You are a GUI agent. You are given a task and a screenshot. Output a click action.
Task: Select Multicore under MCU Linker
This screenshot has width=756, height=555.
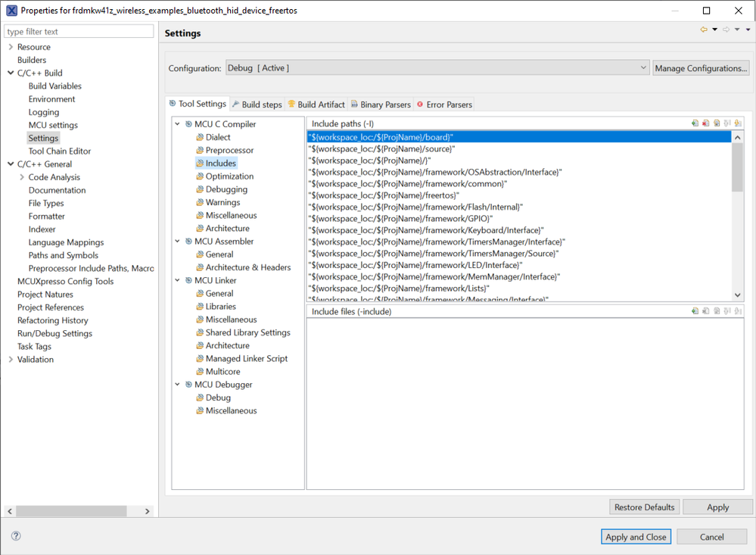pos(222,372)
